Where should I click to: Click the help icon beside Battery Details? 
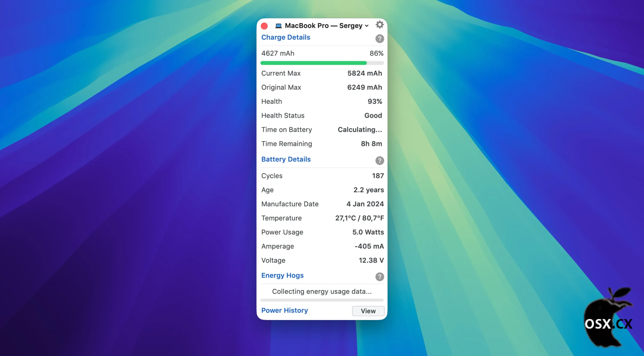pos(380,161)
